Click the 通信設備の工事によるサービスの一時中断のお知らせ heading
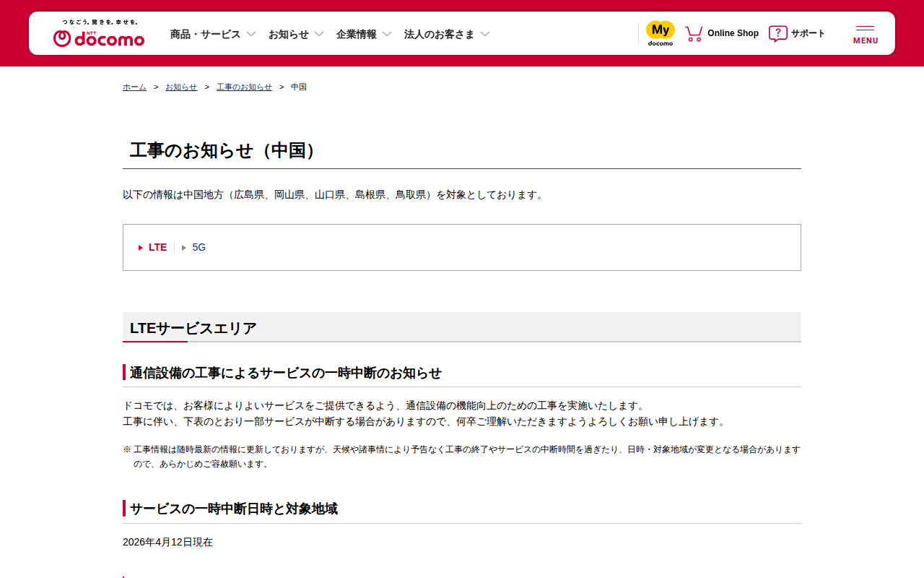Screen dimensions: 924x578 coord(286,373)
